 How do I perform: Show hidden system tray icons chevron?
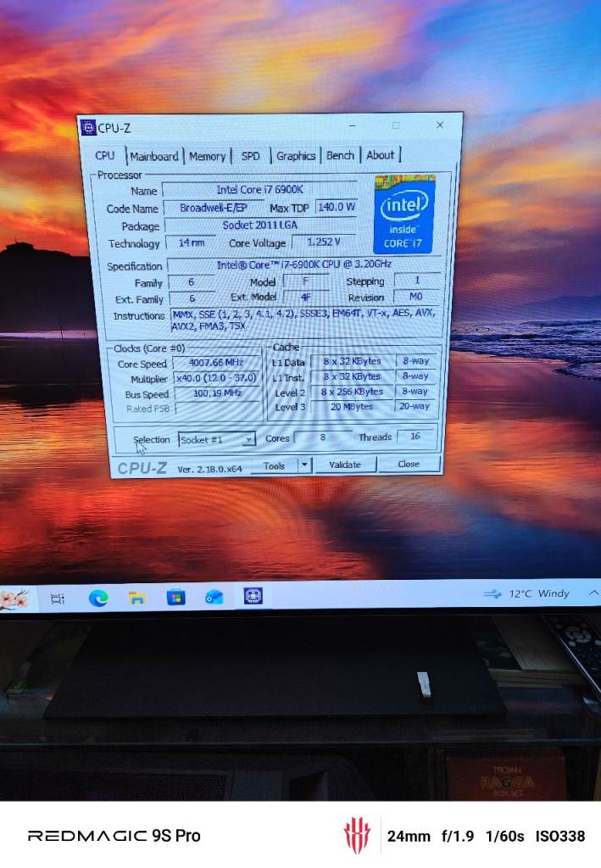pyautogui.click(x=593, y=592)
